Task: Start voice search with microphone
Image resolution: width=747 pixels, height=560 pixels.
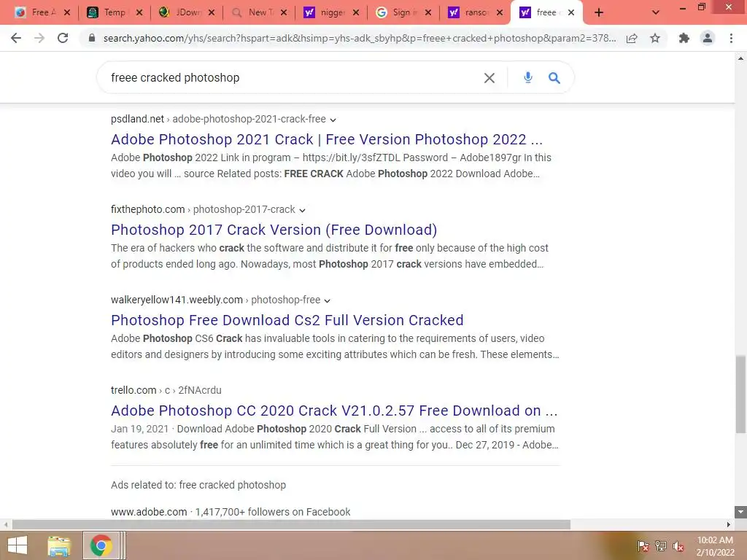Action: [528, 77]
